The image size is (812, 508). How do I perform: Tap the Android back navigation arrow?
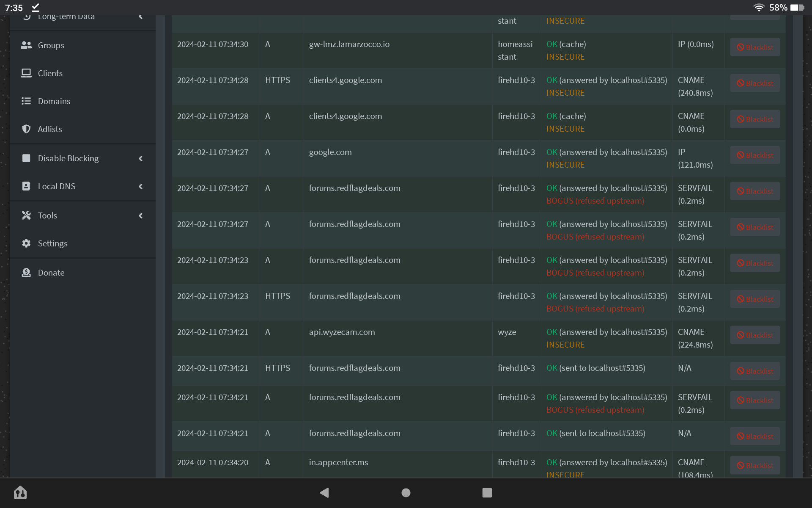tap(324, 493)
